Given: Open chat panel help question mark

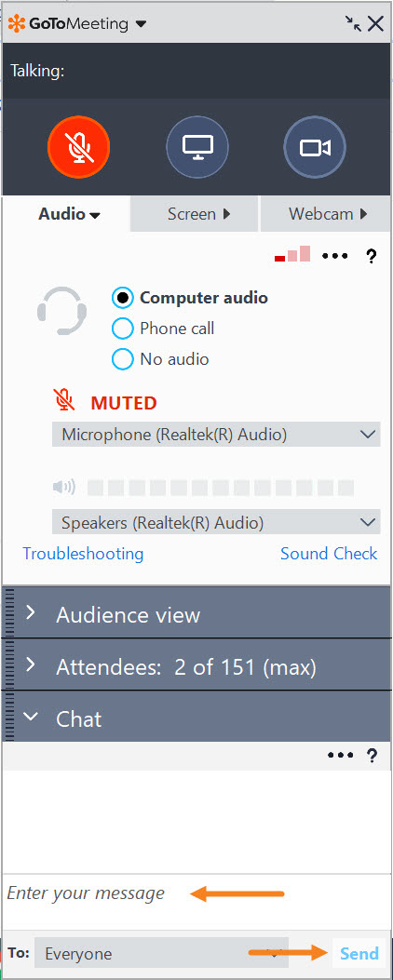Looking at the screenshot, I should [x=372, y=756].
